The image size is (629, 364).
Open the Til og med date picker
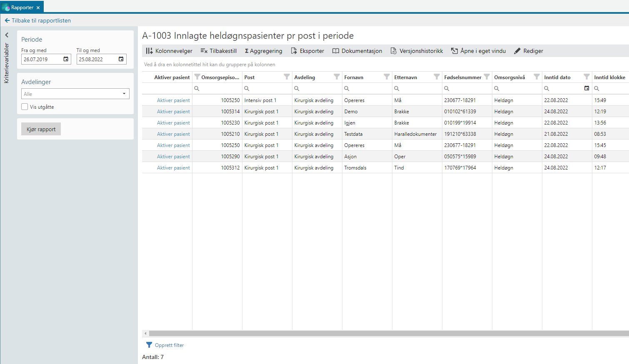[x=121, y=59]
